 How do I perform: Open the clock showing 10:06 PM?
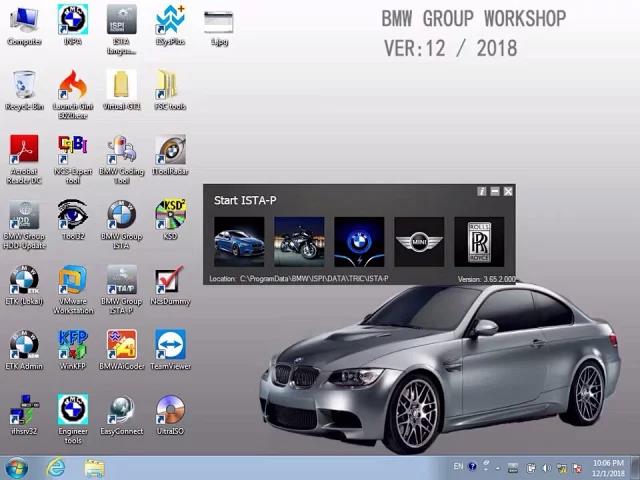click(608, 468)
